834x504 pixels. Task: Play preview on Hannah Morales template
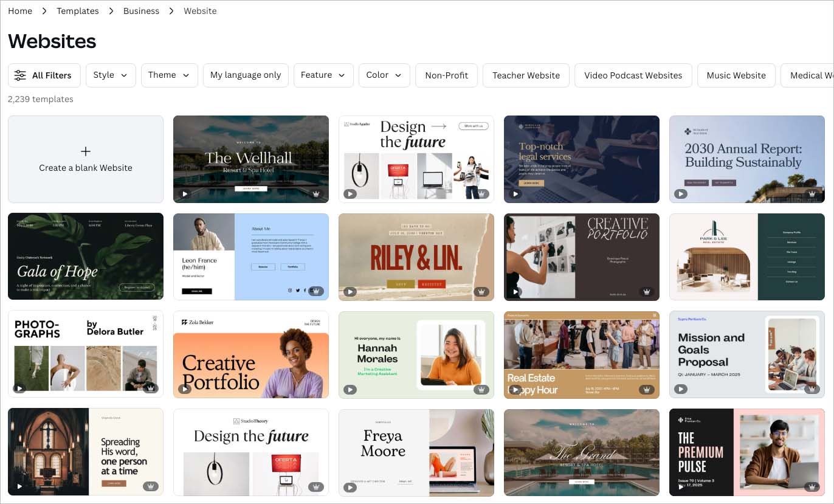pyautogui.click(x=350, y=390)
